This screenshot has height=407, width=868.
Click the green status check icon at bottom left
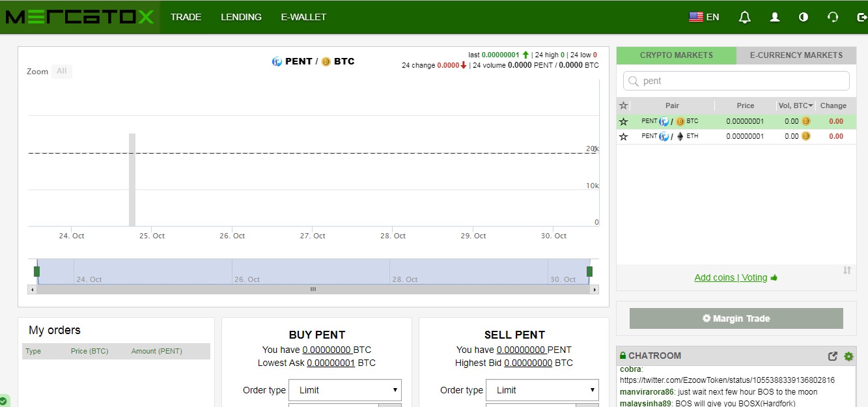tap(3, 400)
